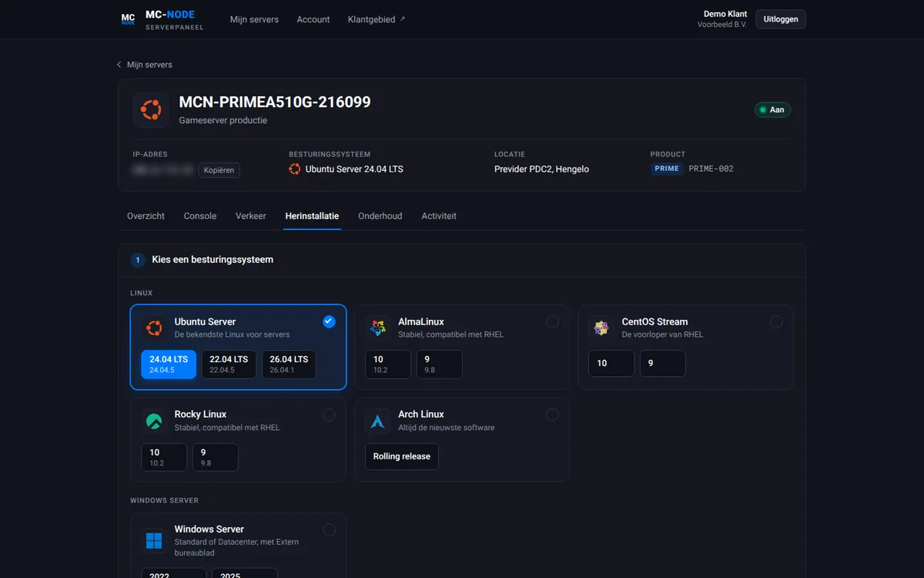Click the blurred IP address value

coord(162,170)
